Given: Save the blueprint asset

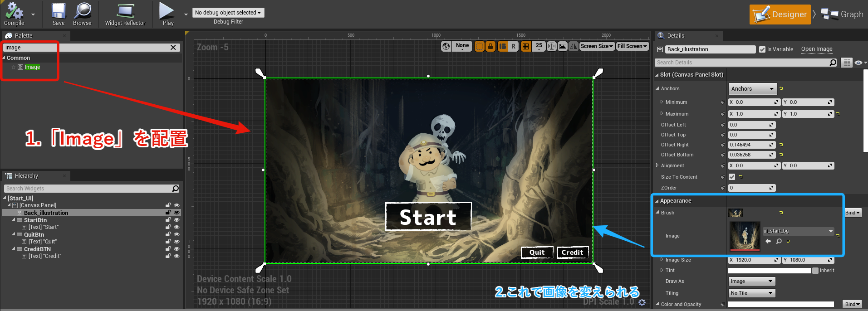Looking at the screenshot, I should 59,14.
